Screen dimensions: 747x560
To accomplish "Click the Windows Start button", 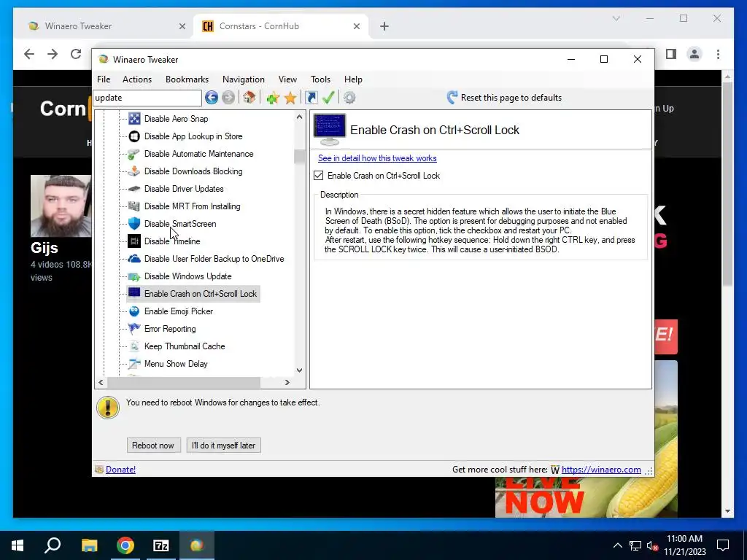I will tap(18, 545).
